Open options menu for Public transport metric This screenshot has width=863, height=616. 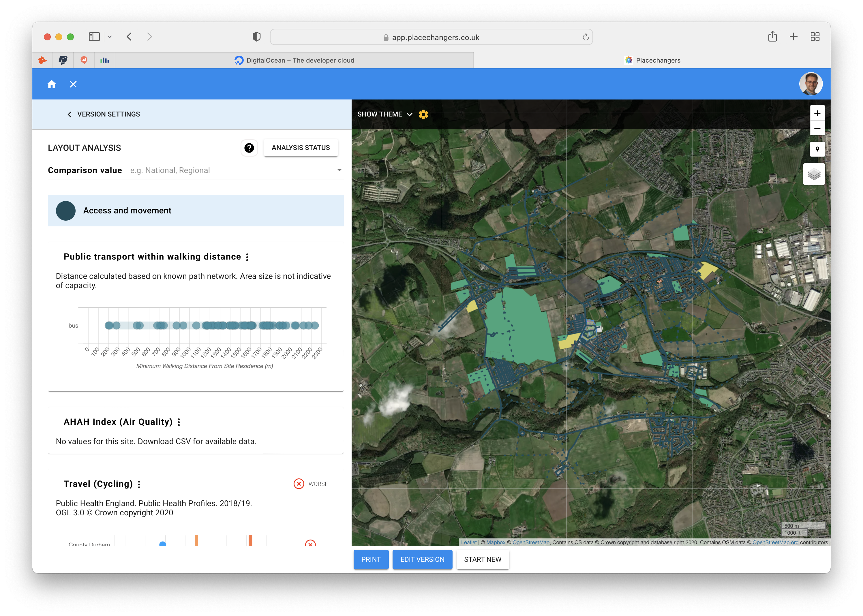(247, 257)
